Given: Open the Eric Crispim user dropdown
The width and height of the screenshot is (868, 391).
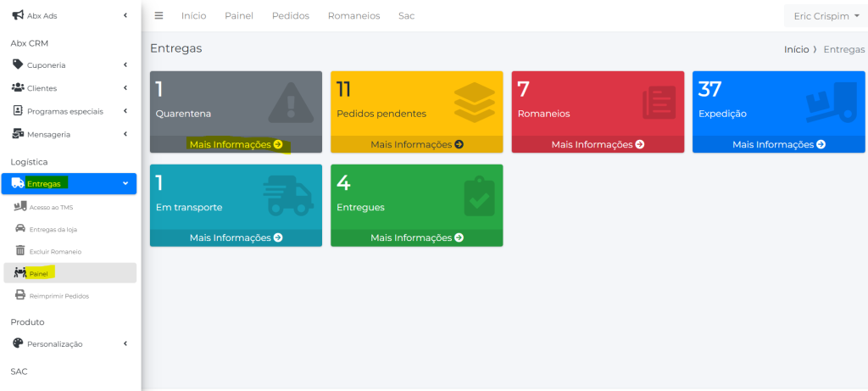Looking at the screenshot, I should [825, 16].
